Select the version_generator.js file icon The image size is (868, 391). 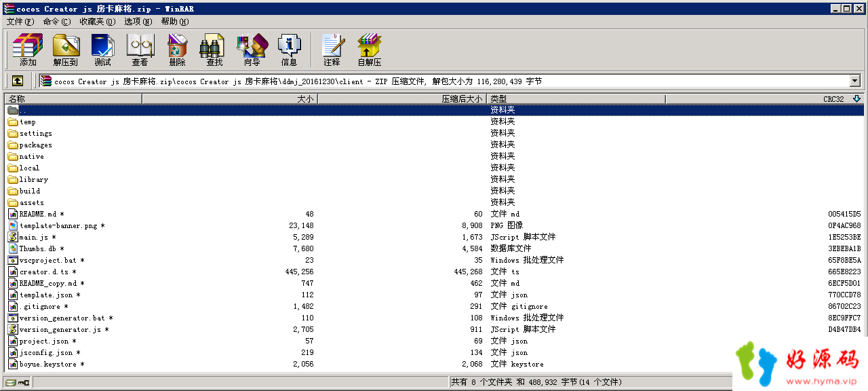[13, 330]
